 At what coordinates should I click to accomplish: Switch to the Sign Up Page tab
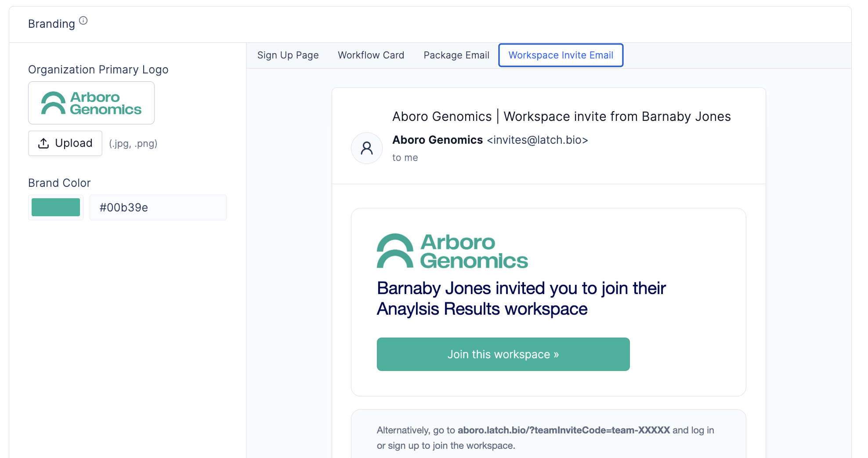288,55
